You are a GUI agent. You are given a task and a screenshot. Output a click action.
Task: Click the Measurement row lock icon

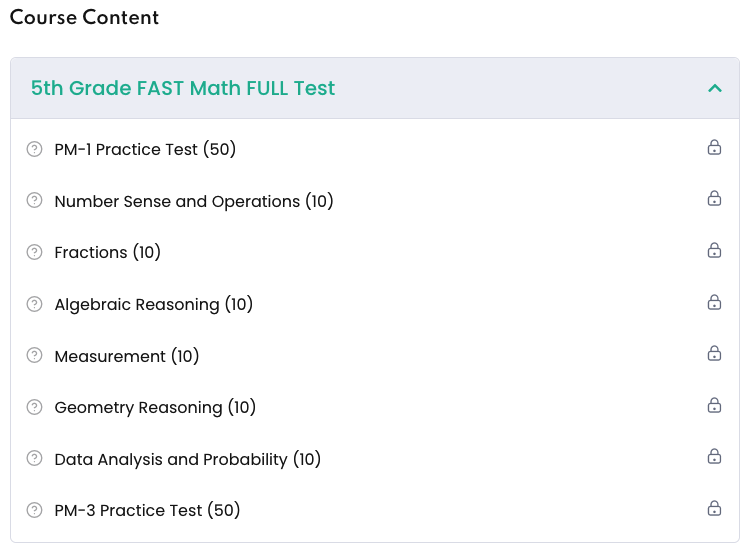coord(714,354)
